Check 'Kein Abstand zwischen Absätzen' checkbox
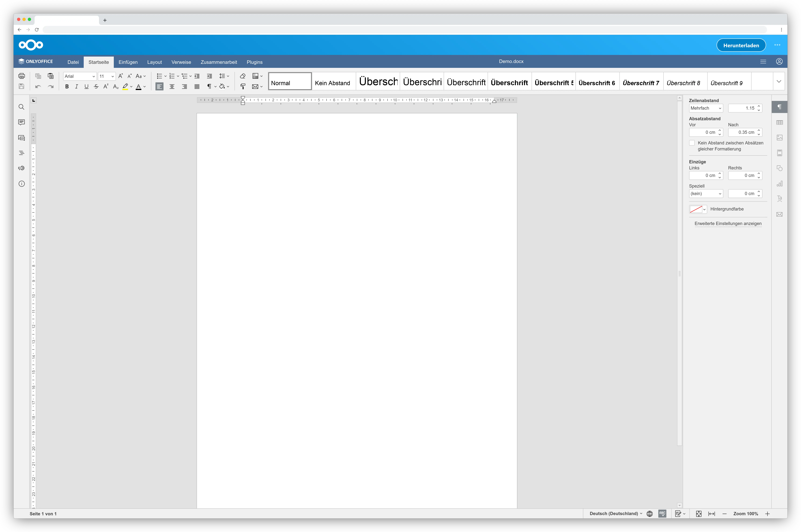 click(x=692, y=143)
